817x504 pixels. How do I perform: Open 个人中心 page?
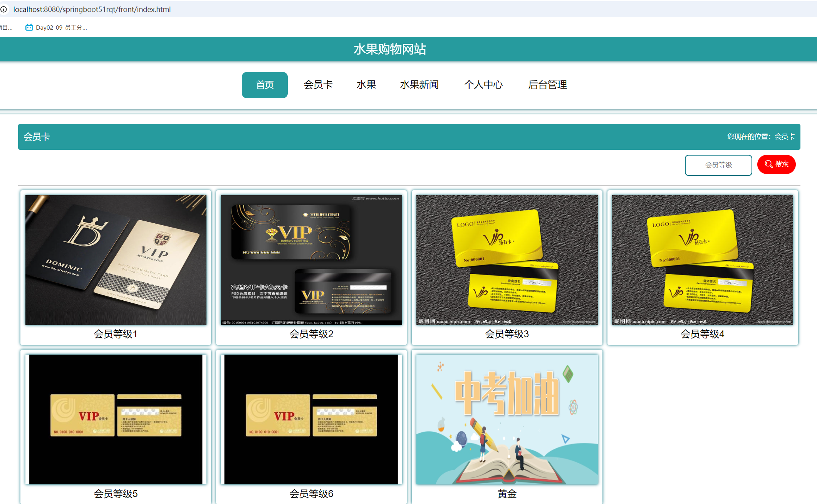pos(483,85)
